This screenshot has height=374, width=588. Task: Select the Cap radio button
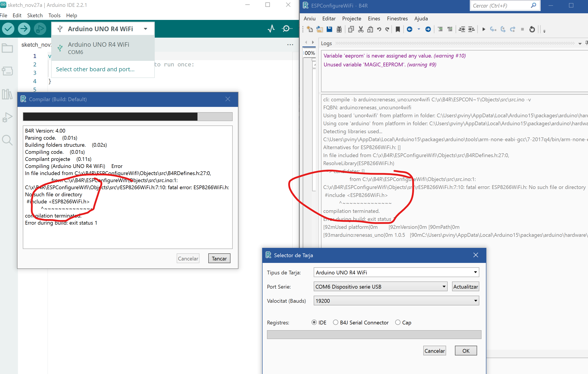point(398,322)
